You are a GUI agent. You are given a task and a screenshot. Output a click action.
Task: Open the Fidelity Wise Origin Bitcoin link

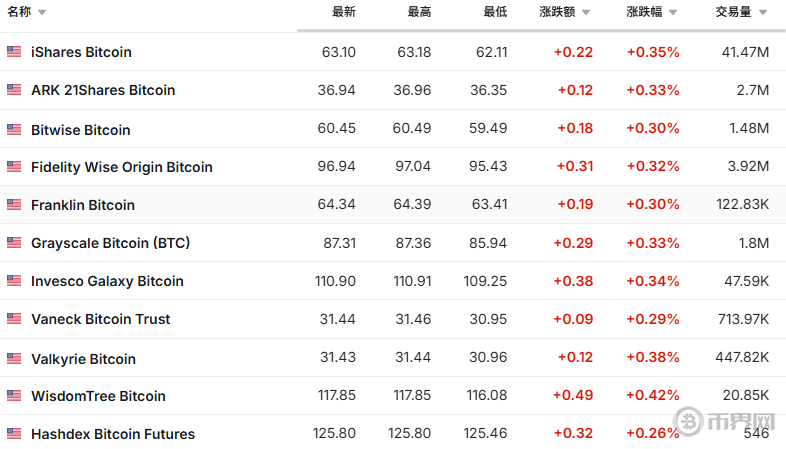tap(122, 167)
